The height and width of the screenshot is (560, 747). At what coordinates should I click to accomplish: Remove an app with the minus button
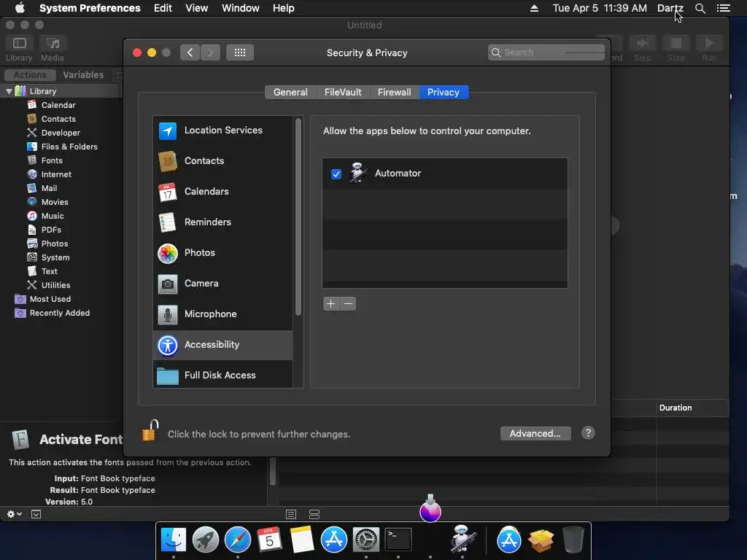pyautogui.click(x=348, y=304)
